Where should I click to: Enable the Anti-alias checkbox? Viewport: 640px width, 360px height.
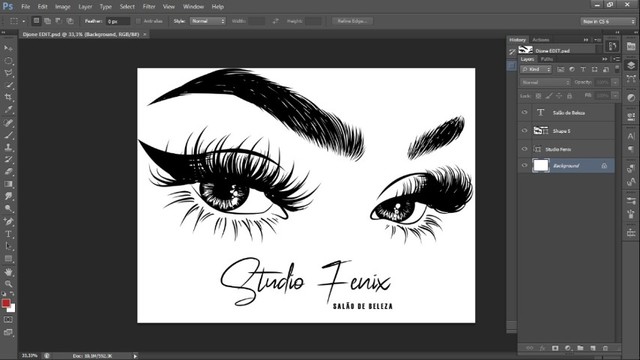138,21
